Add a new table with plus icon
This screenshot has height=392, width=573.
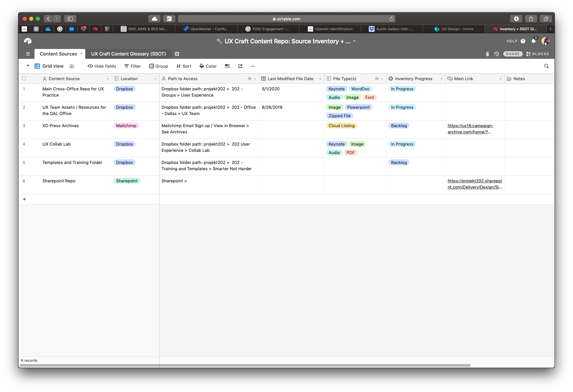coord(177,54)
